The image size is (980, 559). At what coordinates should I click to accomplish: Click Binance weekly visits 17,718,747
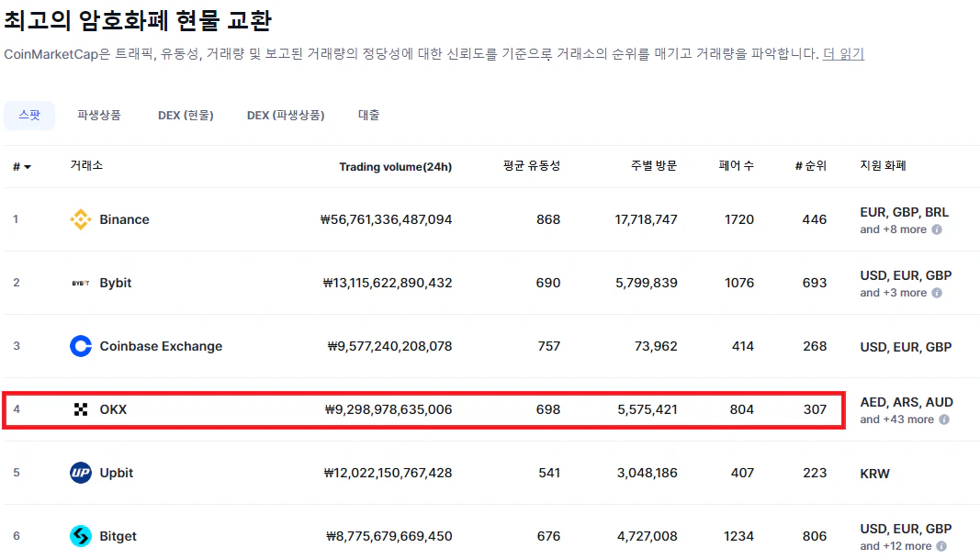[647, 219]
